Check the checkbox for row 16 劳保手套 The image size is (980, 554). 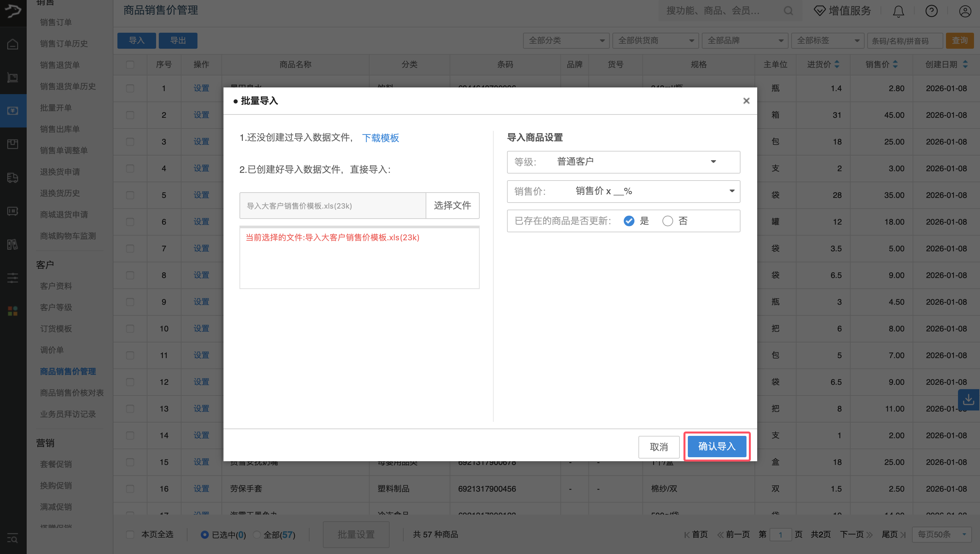tap(130, 489)
